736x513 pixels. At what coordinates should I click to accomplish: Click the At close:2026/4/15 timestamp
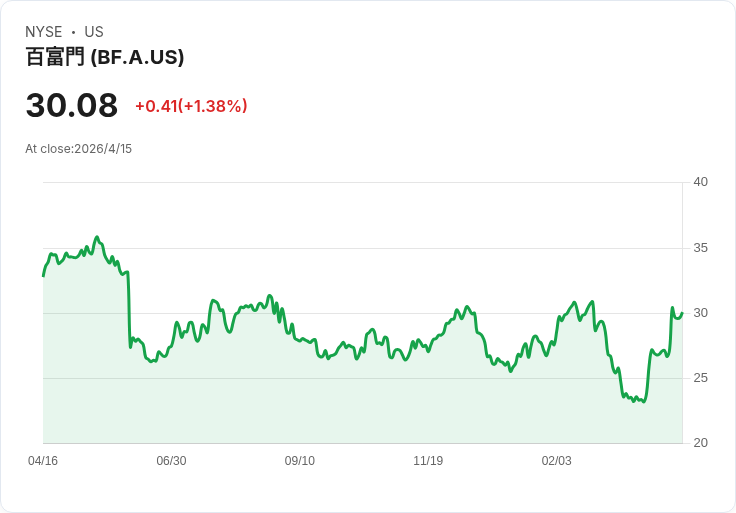point(78,149)
